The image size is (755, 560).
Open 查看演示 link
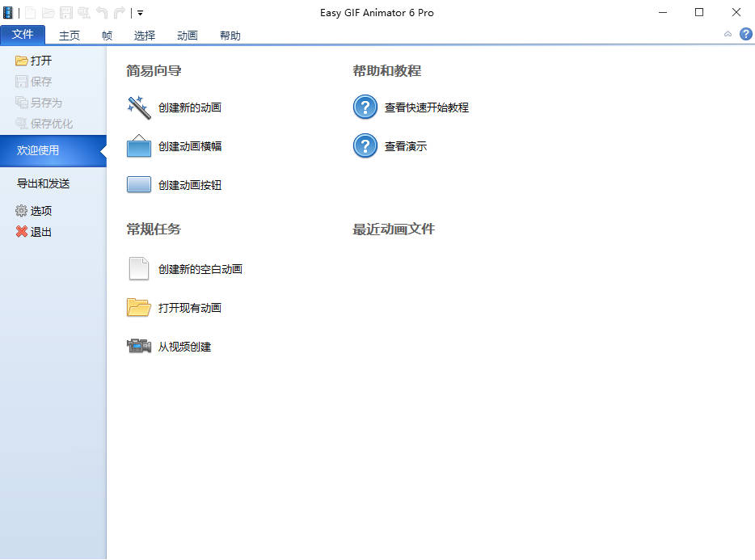click(x=406, y=146)
